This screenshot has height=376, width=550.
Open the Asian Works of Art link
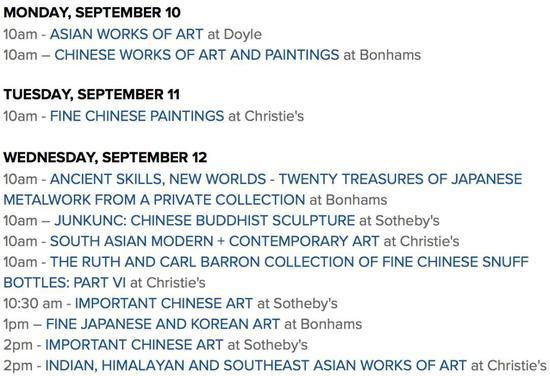pyautogui.click(x=126, y=34)
